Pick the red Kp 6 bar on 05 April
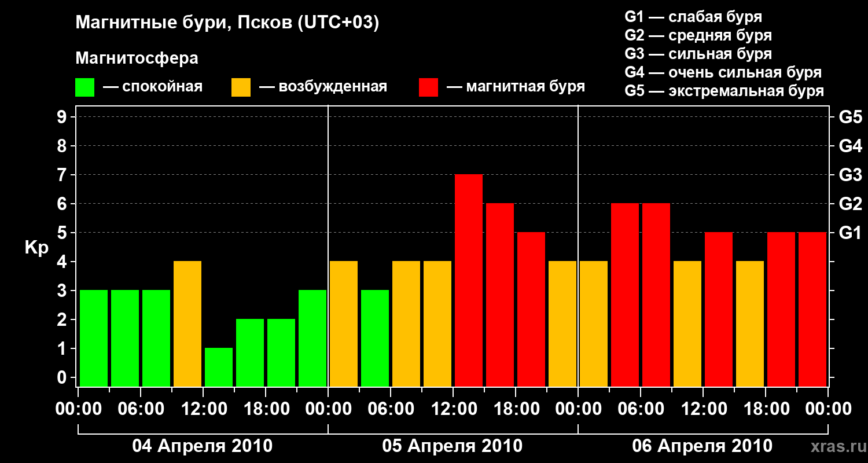The height and width of the screenshot is (463, 868). pos(500,295)
